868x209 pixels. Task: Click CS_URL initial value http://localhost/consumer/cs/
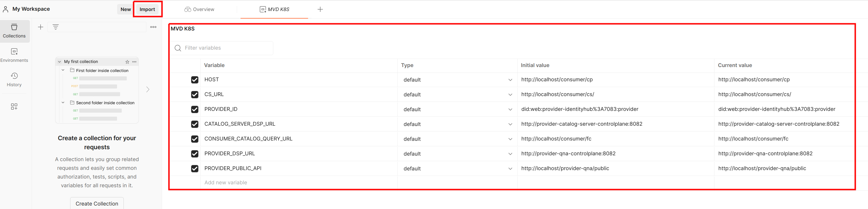click(558, 95)
